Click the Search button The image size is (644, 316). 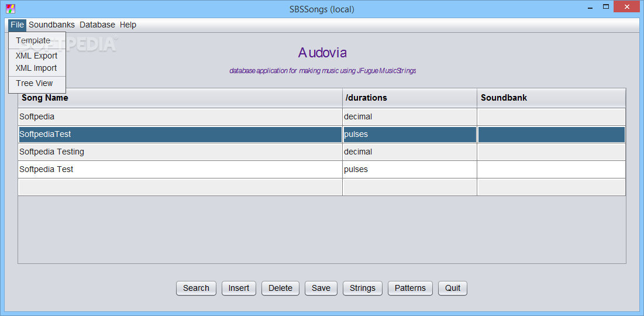tap(196, 288)
